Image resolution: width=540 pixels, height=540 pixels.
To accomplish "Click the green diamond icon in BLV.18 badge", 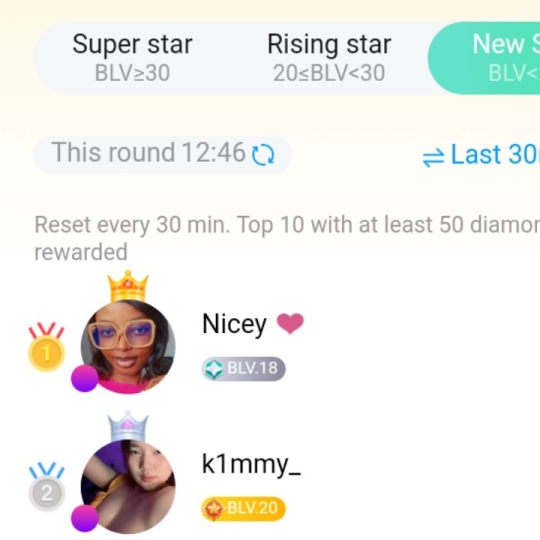I will 214,369.
